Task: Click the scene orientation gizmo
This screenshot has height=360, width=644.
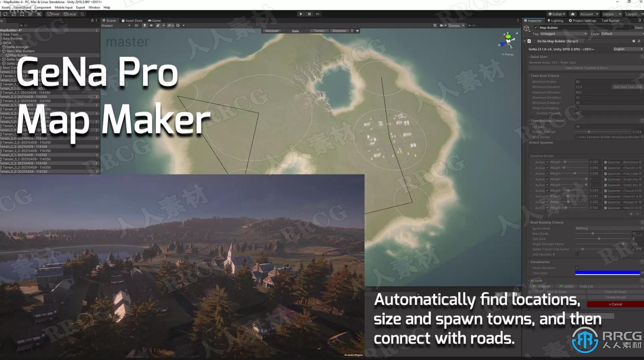Action: coord(508,40)
